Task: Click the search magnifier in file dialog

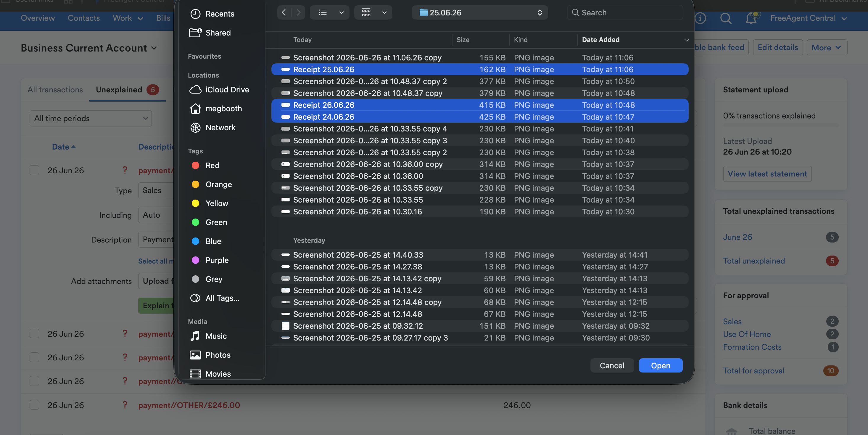Action: click(x=576, y=12)
